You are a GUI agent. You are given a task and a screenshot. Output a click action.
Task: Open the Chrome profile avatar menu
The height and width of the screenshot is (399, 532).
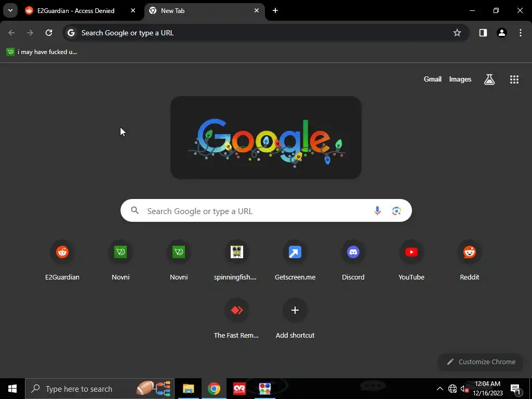coord(502,33)
